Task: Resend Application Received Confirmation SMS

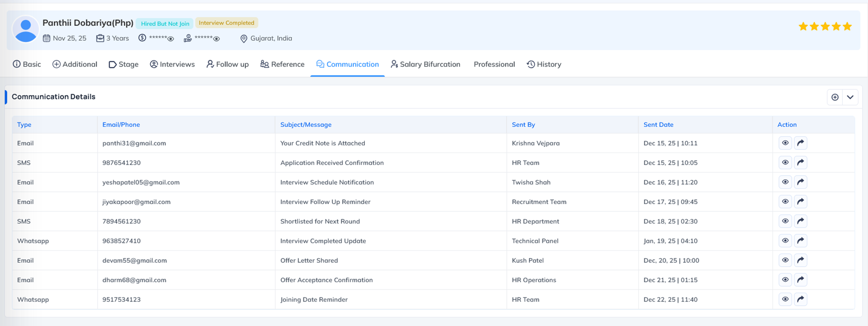Action: pos(800,163)
